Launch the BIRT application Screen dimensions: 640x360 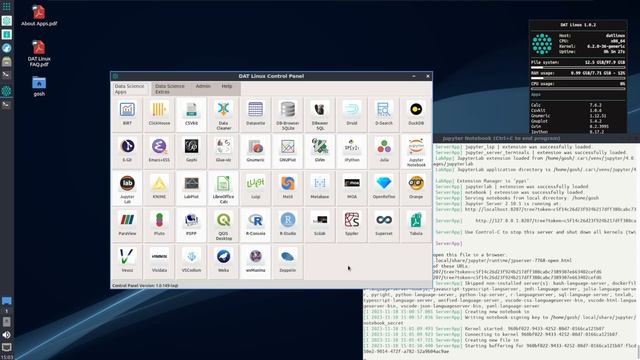[127, 114]
